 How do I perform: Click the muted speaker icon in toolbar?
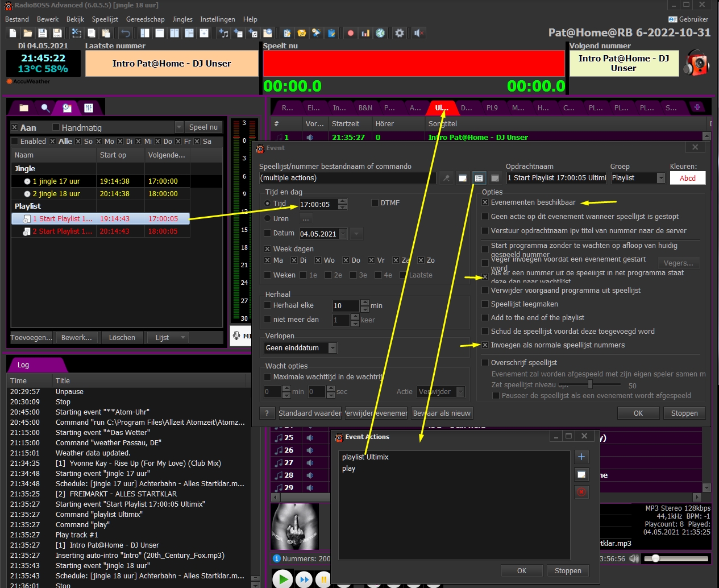419,33
